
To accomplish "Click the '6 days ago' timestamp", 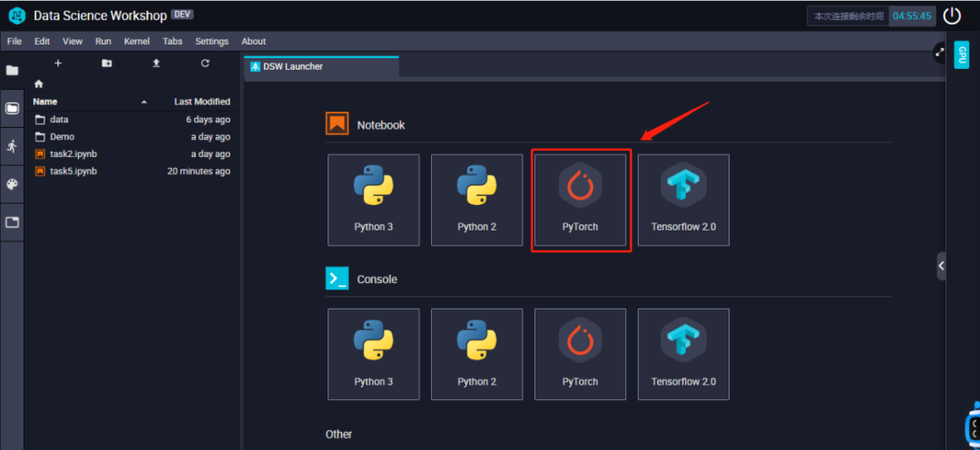I will (208, 120).
